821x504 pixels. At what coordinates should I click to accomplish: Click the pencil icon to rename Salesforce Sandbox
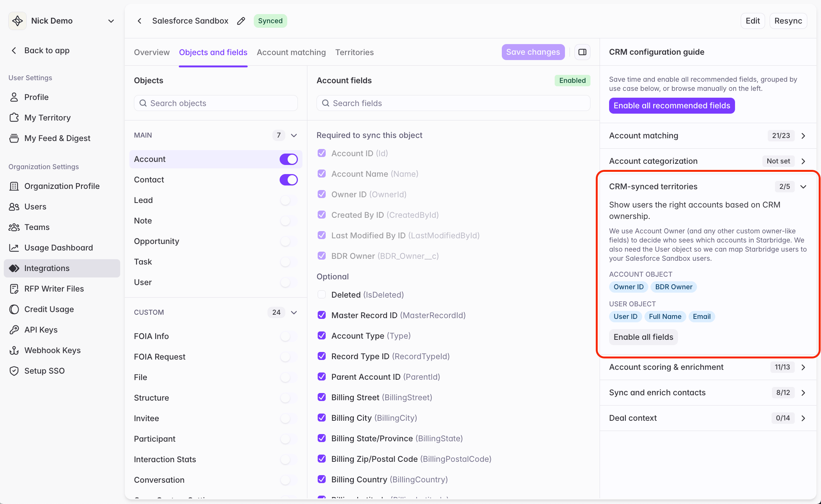(241, 21)
